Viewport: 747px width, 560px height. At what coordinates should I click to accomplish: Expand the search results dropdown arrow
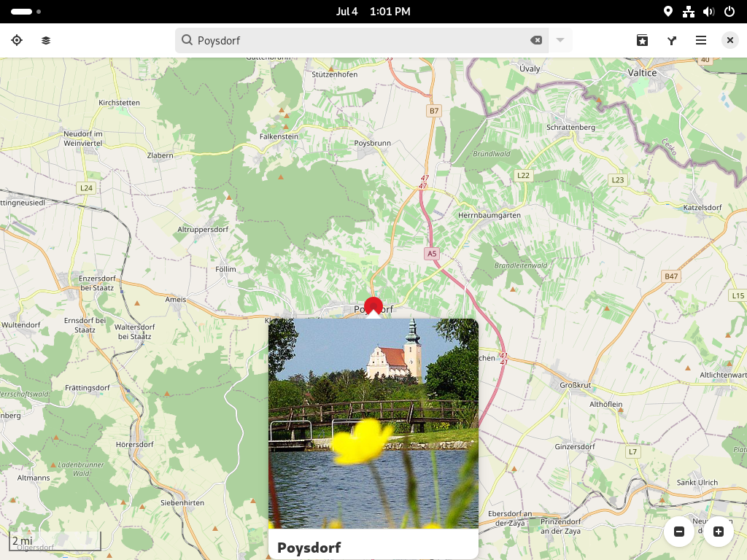pos(560,41)
